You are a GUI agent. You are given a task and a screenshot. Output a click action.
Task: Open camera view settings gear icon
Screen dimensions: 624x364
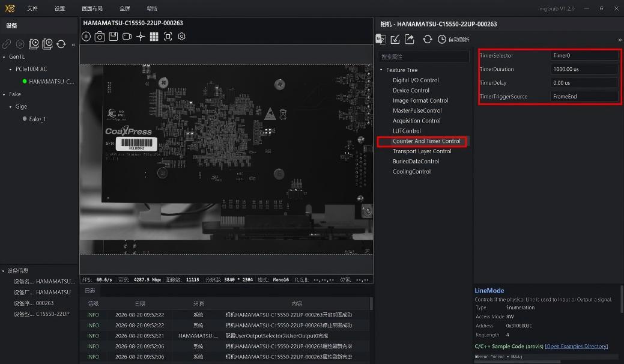181,37
